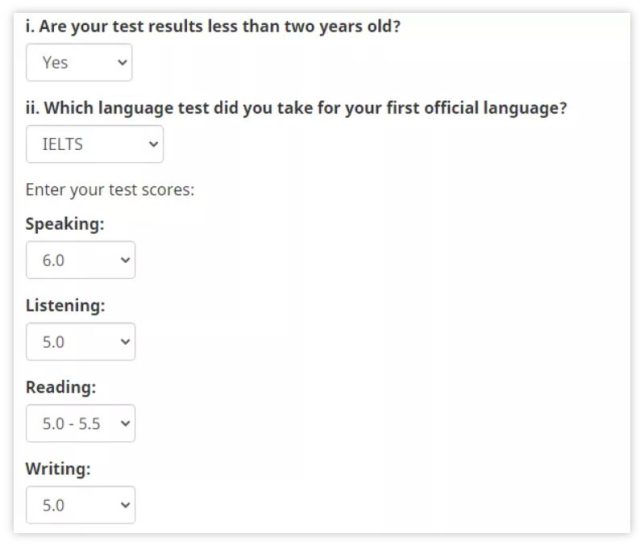Click the "Writing:" field label
The width and height of the screenshot is (640, 546).
58,468
